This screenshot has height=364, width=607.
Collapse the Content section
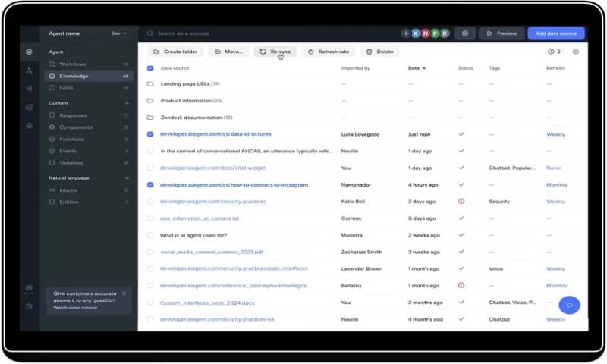(127, 103)
